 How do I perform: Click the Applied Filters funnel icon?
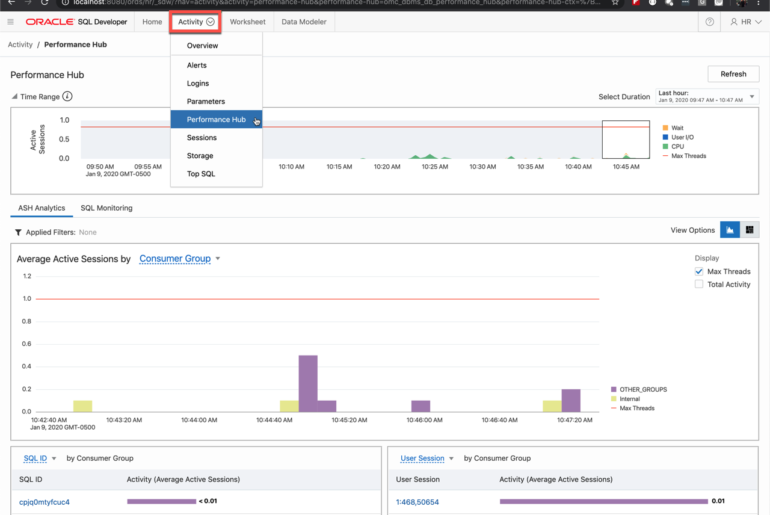18,232
